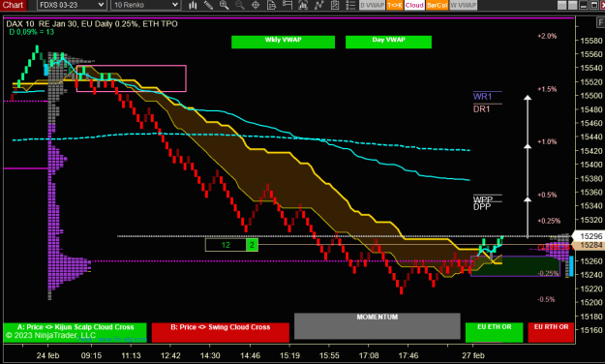
Task: Toggle the BarCol toolbar button
Action: coord(437,5)
